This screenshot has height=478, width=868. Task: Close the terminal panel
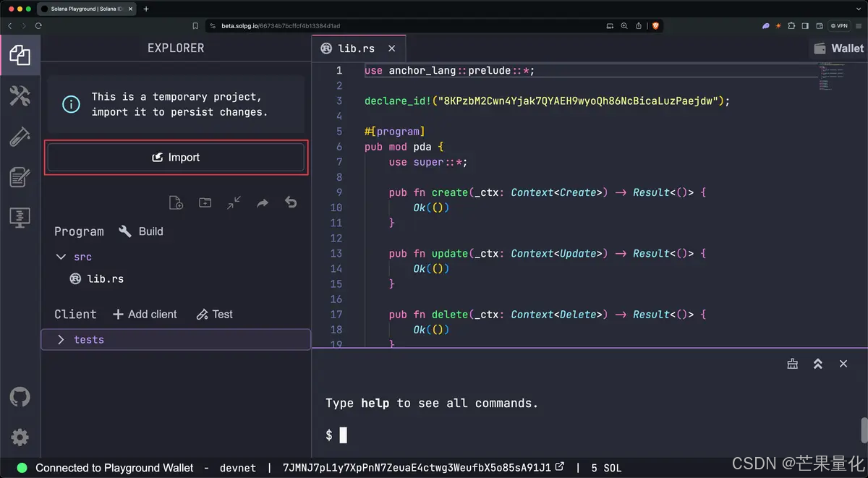tap(843, 364)
